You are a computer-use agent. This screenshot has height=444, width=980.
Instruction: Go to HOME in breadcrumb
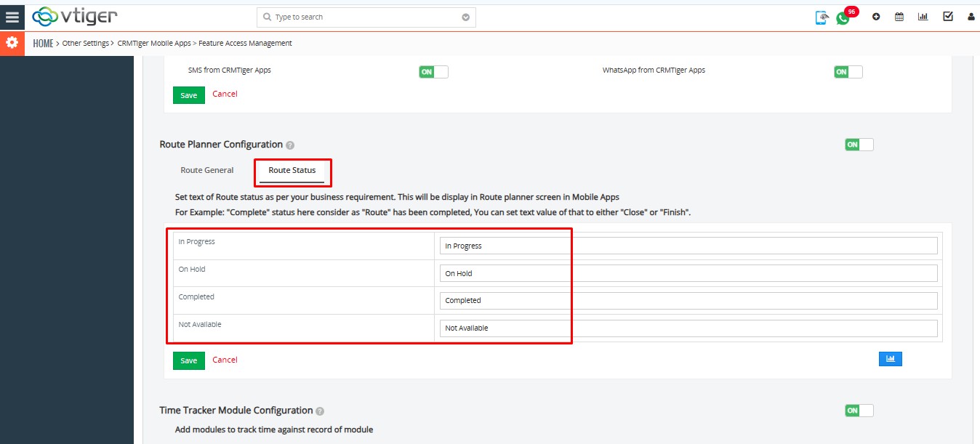click(43, 44)
